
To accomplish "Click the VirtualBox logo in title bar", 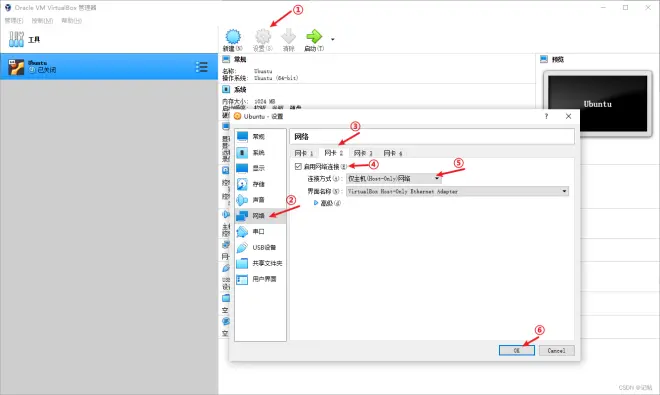I will [x=8, y=8].
